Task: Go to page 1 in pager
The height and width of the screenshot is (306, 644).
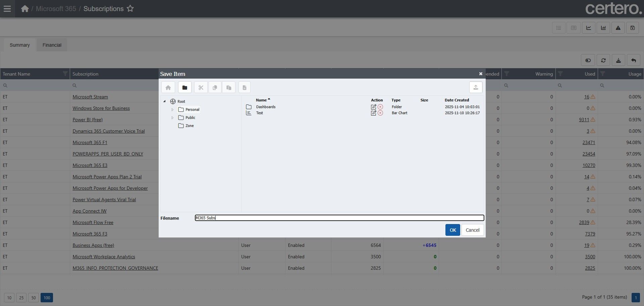Action: point(636,298)
